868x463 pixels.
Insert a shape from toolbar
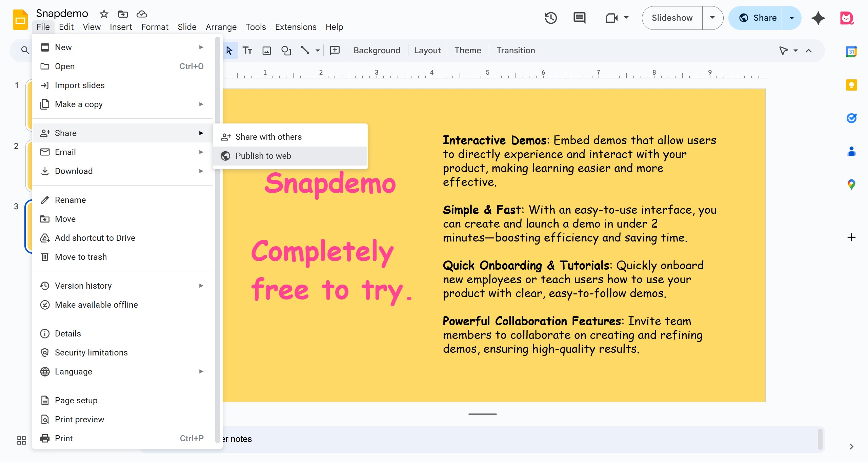(286, 51)
